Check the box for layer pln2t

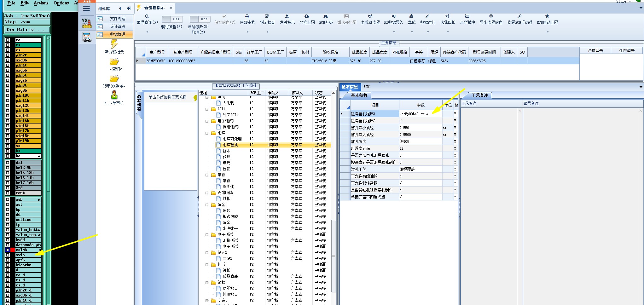click(8, 55)
